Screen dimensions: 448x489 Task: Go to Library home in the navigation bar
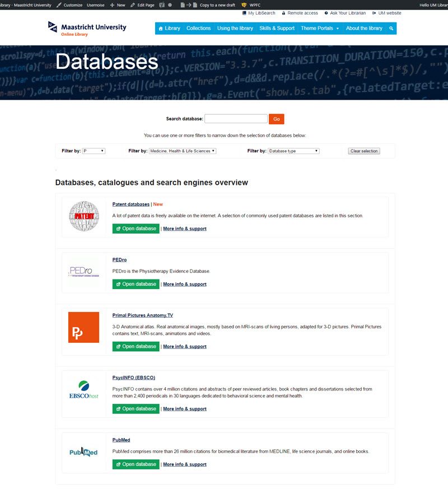(x=169, y=29)
